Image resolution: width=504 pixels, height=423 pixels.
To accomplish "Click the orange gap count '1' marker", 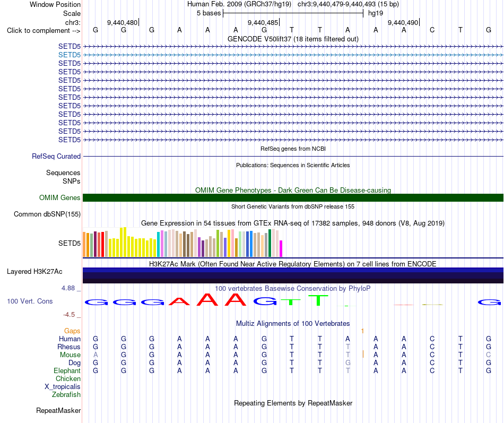I will pos(362,331).
